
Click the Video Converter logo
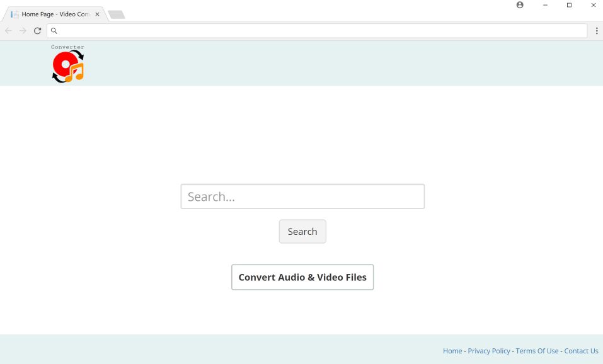point(67,63)
